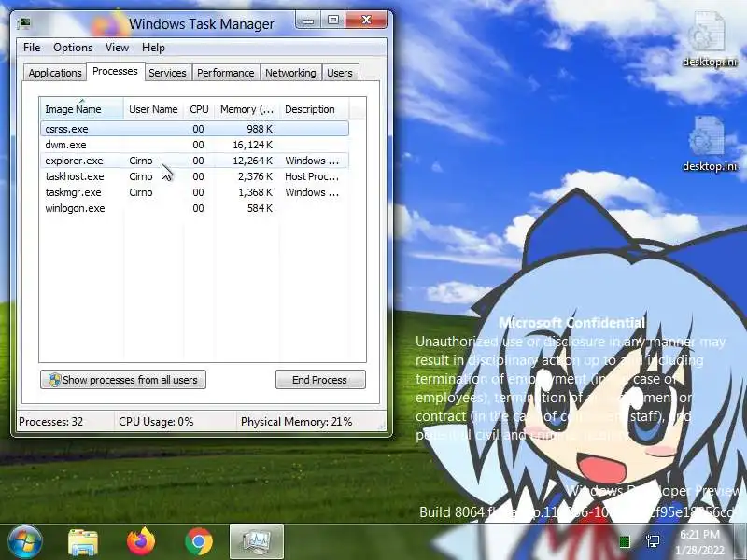
Task: Click the Task Manager title bar icon
Action: click(24, 23)
